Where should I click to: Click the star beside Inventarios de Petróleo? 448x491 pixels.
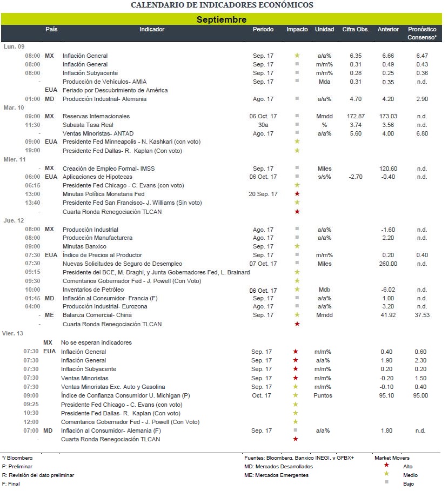pyautogui.click(x=297, y=290)
